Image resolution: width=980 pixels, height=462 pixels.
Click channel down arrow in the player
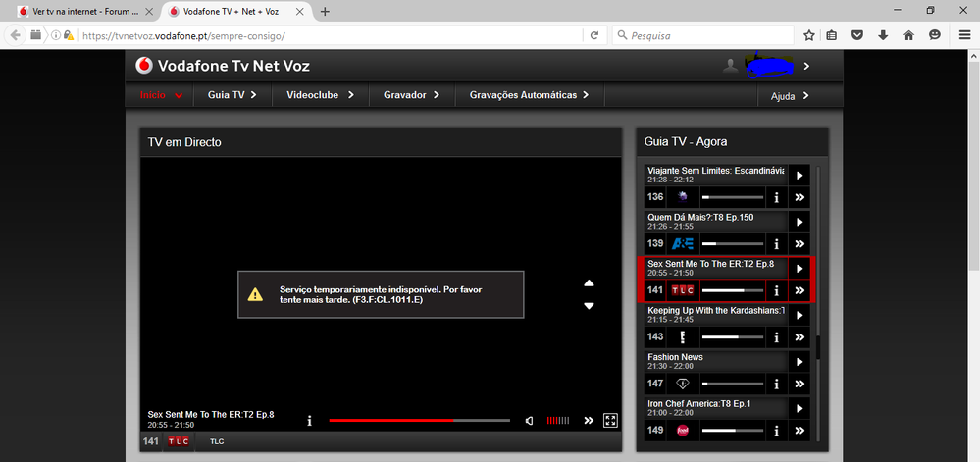[589, 306]
